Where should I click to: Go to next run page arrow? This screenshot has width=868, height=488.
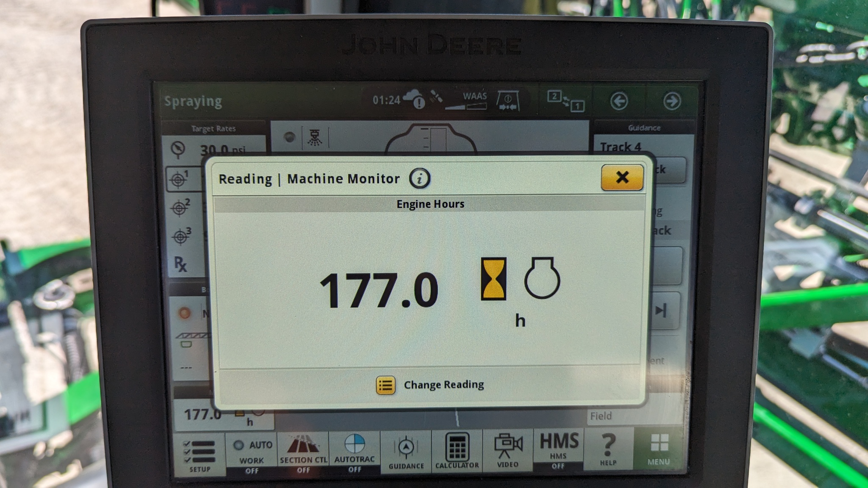[672, 101]
